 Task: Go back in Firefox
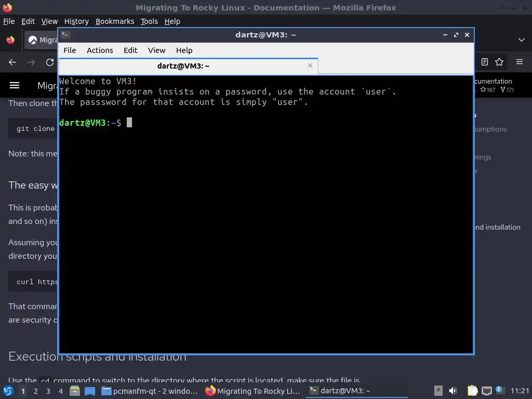pyautogui.click(x=12, y=62)
